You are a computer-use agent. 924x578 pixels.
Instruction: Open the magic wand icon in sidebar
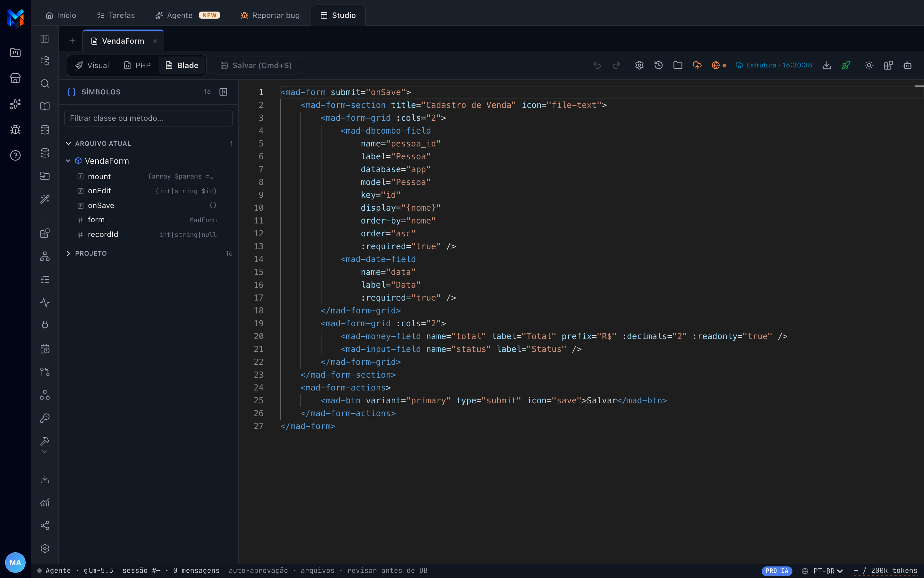click(45, 199)
